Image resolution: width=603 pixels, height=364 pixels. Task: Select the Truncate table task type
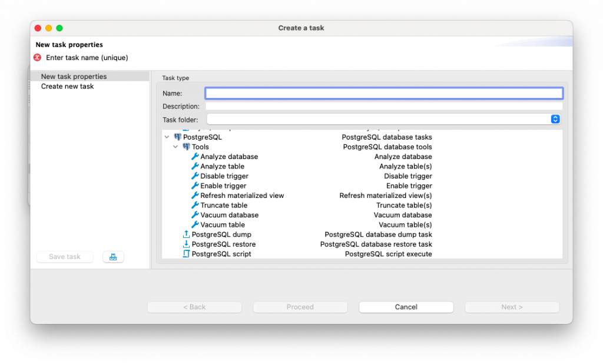[224, 205]
